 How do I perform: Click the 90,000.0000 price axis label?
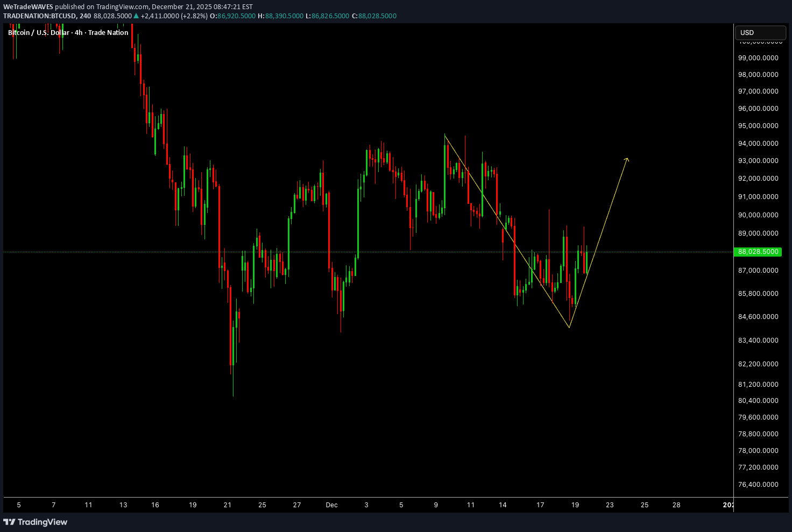coord(758,215)
